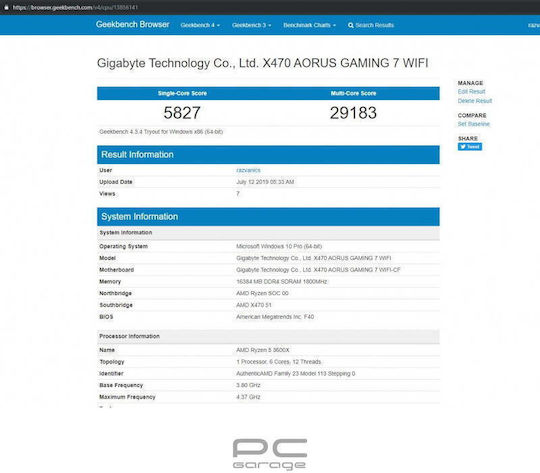Click the Identifier value AuthenticAMD Family 23
Viewport: 540px width, 473px height.
pos(295,373)
